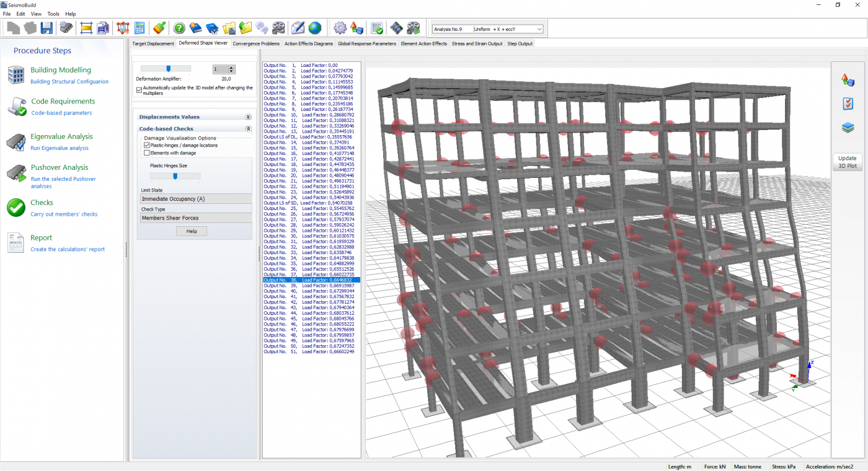Click Carry out members' checks link
Viewport: 868px width, 471px height.
pos(64,214)
